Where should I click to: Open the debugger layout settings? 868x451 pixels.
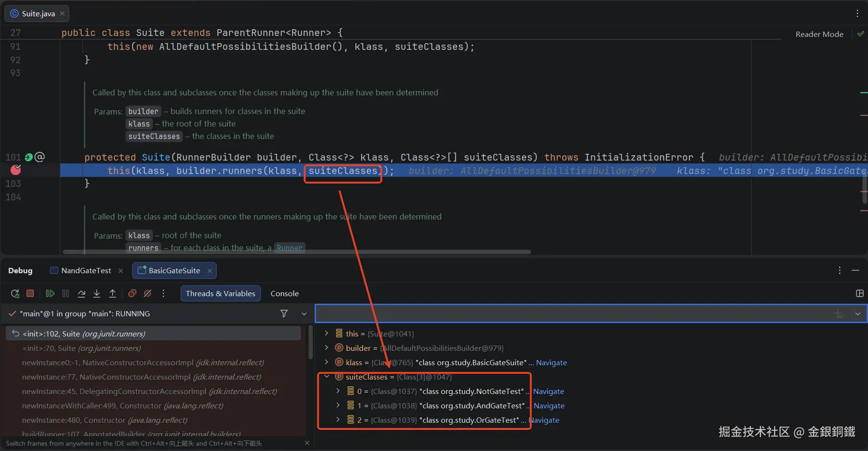[x=860, y=293]
